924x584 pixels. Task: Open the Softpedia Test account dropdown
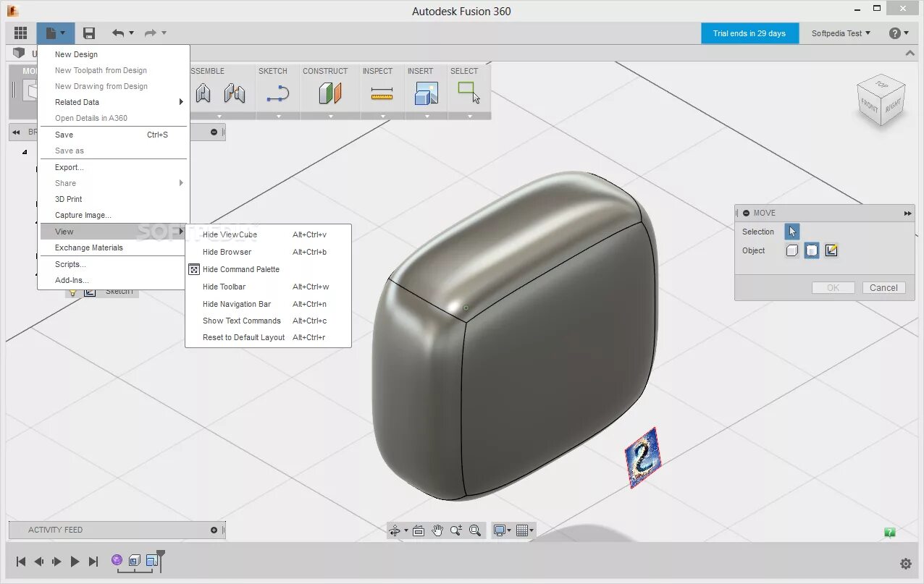[841, 33]
